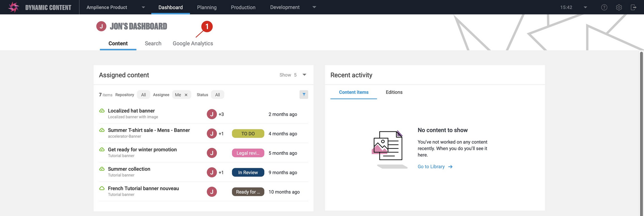
Task: Open the Summer collection content item
Action: point(129,169)
